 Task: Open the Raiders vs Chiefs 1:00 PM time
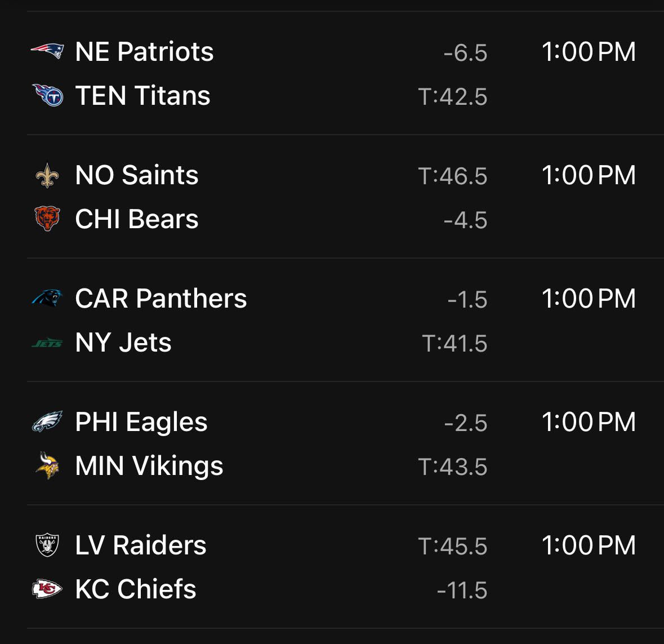[x=589, y=545]
